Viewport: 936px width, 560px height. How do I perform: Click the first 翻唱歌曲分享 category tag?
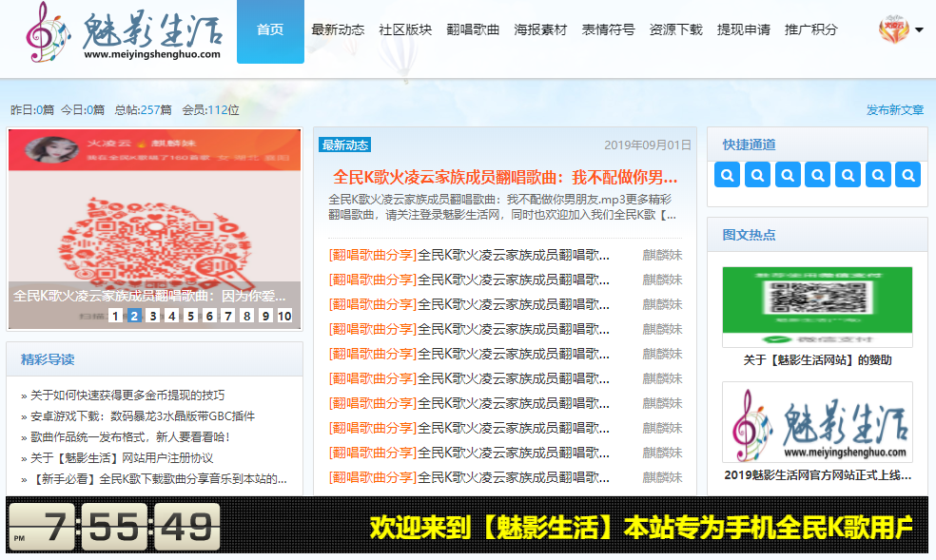pos(372,255)
